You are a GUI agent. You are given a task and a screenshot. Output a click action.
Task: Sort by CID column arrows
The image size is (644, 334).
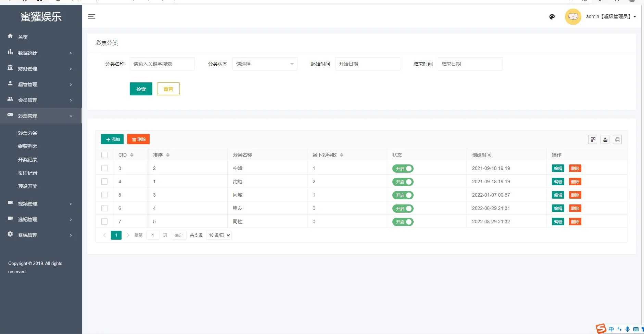(132, 155)
